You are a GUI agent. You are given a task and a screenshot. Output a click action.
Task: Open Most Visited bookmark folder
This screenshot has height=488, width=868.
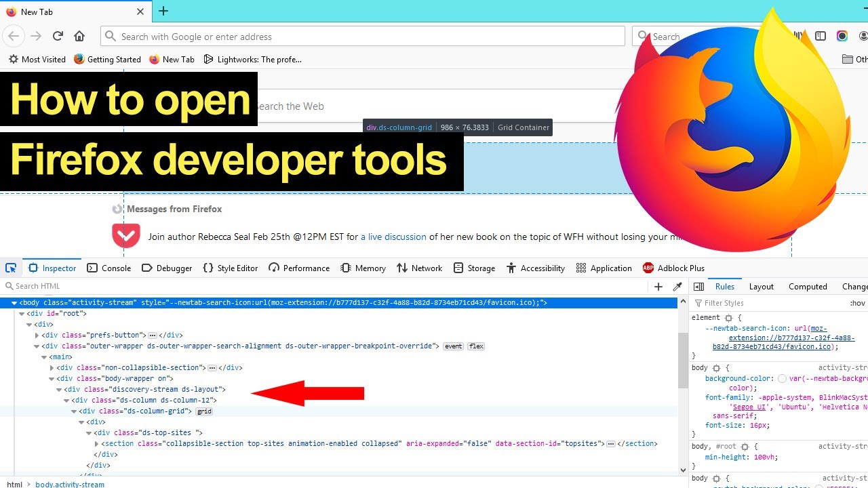tap(37, 59)
